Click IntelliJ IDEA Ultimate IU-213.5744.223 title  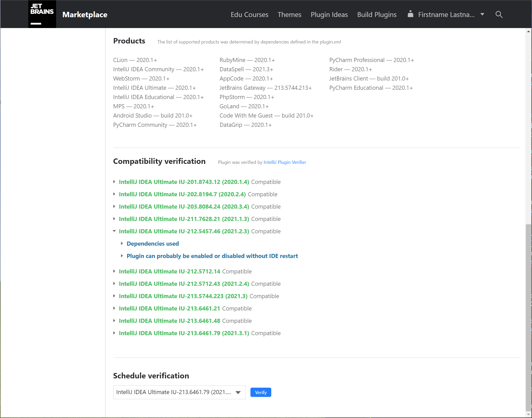[183, 296]
